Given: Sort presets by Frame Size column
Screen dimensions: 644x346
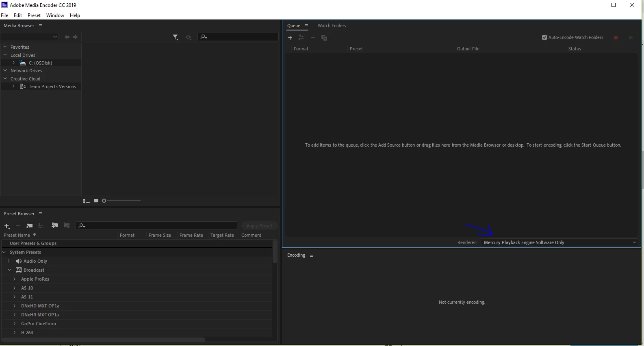Looking at the screenshot, I should [160, 235].
